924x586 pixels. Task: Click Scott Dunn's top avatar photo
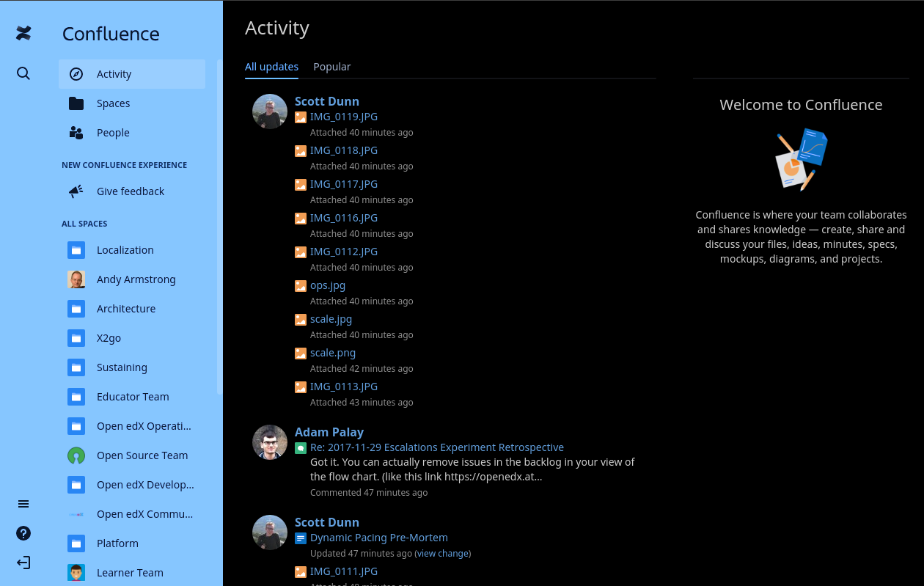(x=270, y=111)
